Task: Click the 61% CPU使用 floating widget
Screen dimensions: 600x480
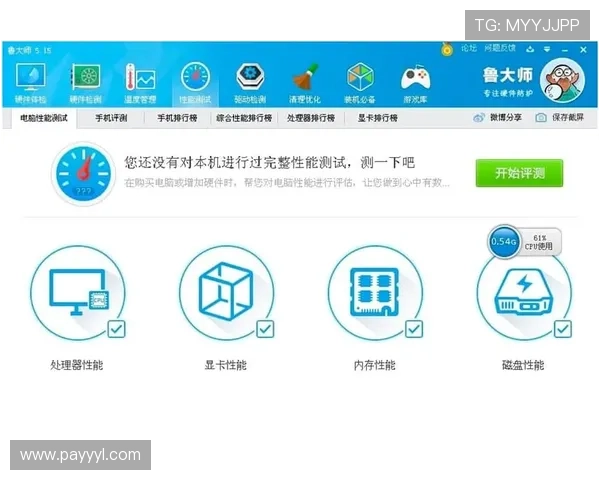Action: [540, 242]
